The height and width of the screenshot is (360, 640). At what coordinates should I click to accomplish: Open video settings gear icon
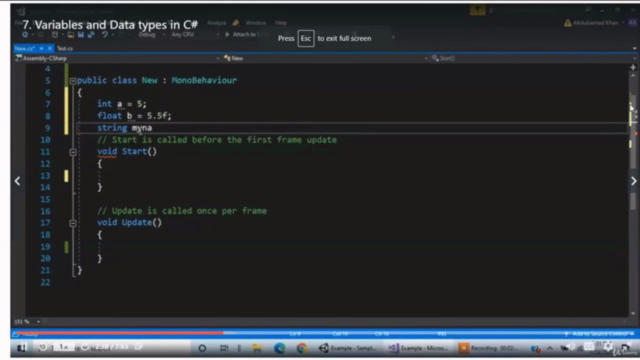608,347
